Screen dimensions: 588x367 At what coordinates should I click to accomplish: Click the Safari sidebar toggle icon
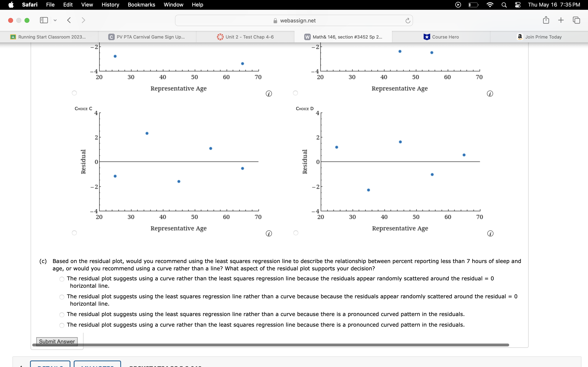44,20
